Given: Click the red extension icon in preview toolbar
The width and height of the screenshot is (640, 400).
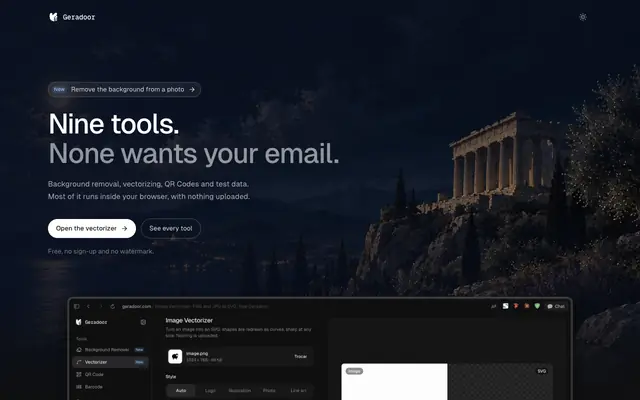Looking at the screenshot, I should click(516, 306).
